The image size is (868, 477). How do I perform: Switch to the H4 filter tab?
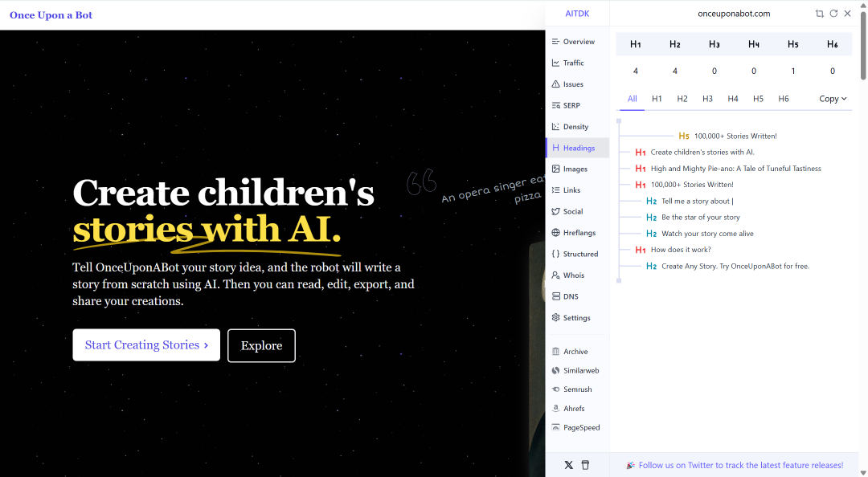(733, 99)
